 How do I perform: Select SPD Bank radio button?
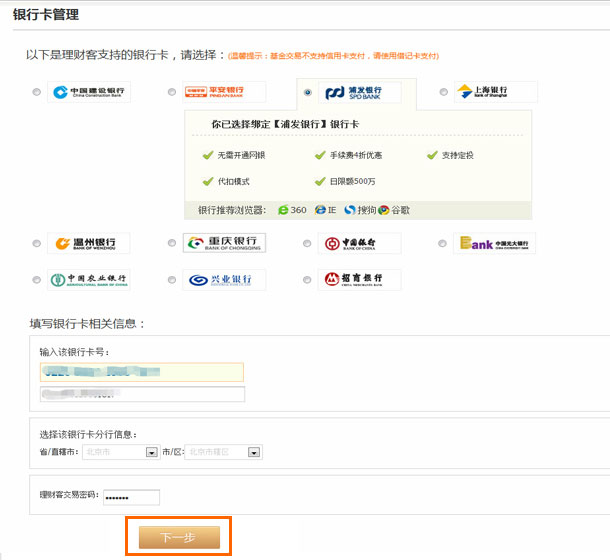click(307, 92)
